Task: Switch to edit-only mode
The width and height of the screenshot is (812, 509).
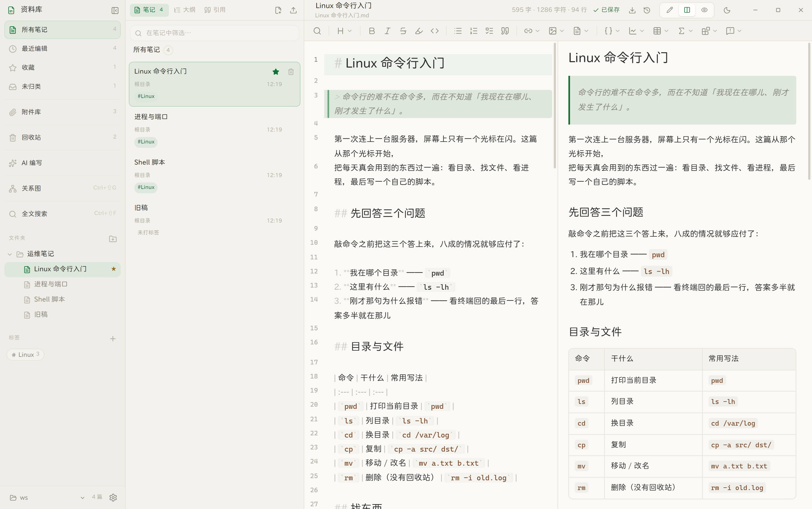Action: point(670,10)
